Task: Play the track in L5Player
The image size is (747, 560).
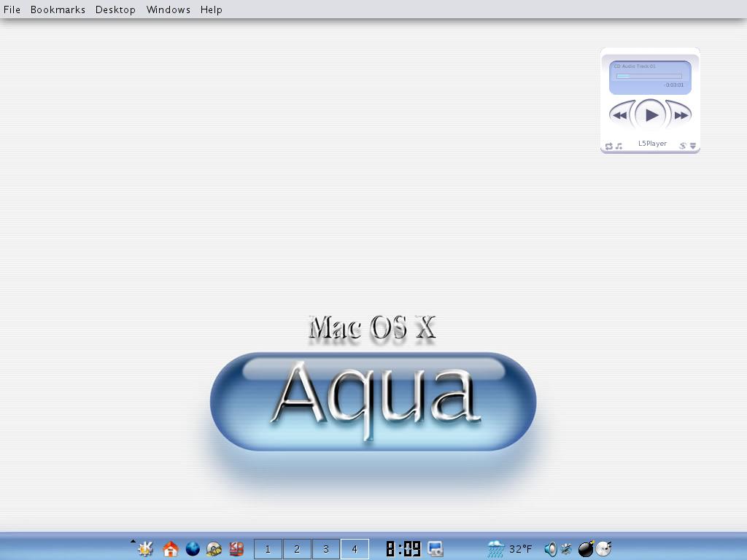Action: click(x=650, y=114)
